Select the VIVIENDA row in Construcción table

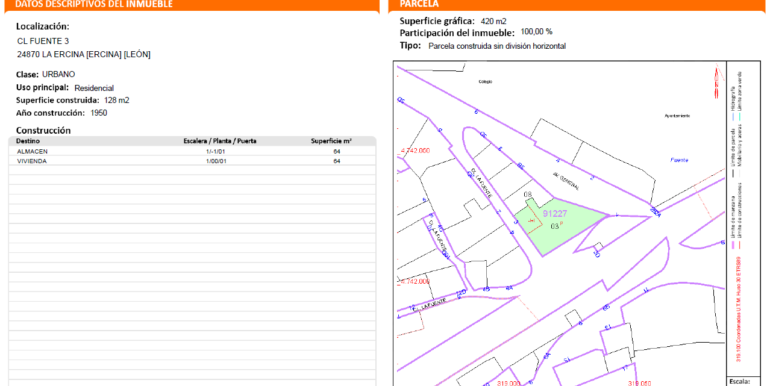[192, 161]
